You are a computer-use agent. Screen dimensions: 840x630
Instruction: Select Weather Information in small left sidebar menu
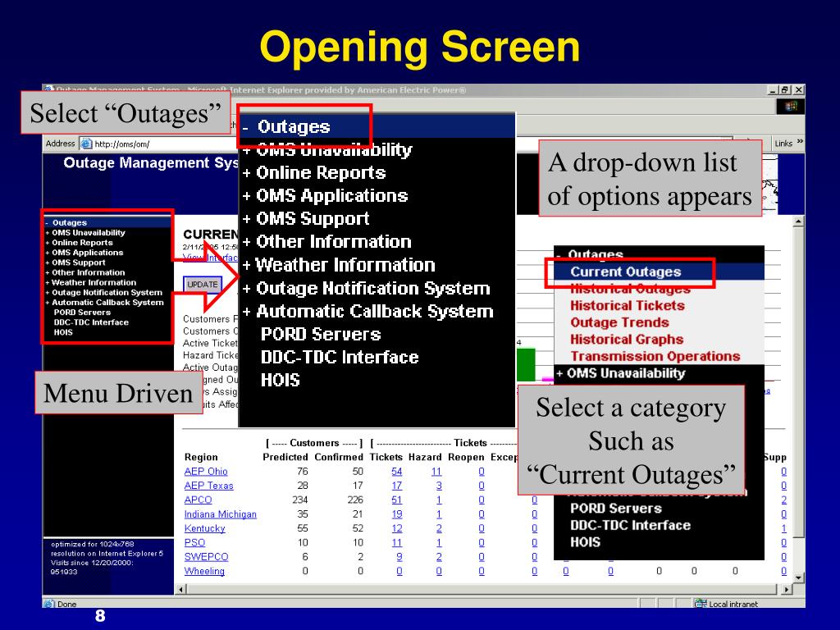(94, 282)
